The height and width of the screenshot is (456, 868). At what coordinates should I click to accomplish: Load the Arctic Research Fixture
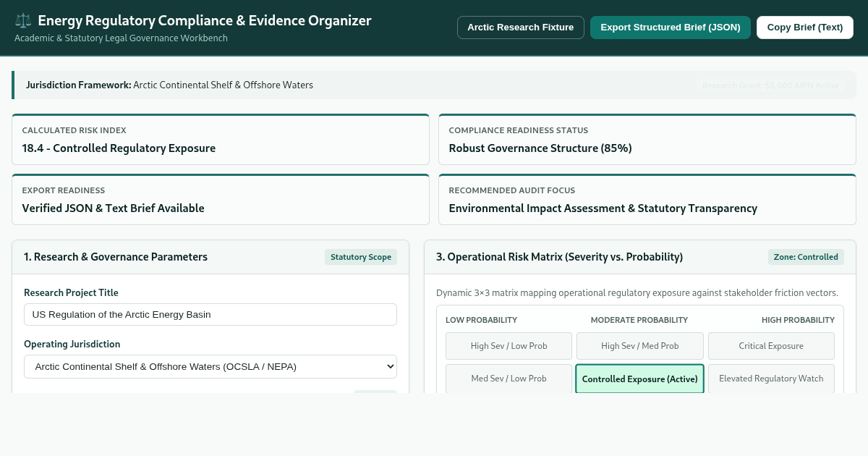(521, 28)
